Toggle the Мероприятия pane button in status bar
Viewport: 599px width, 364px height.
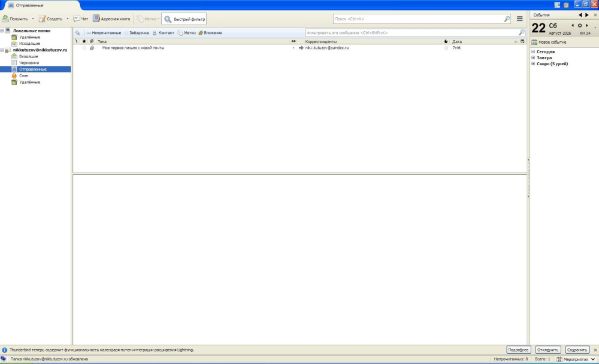click(576, 359)
